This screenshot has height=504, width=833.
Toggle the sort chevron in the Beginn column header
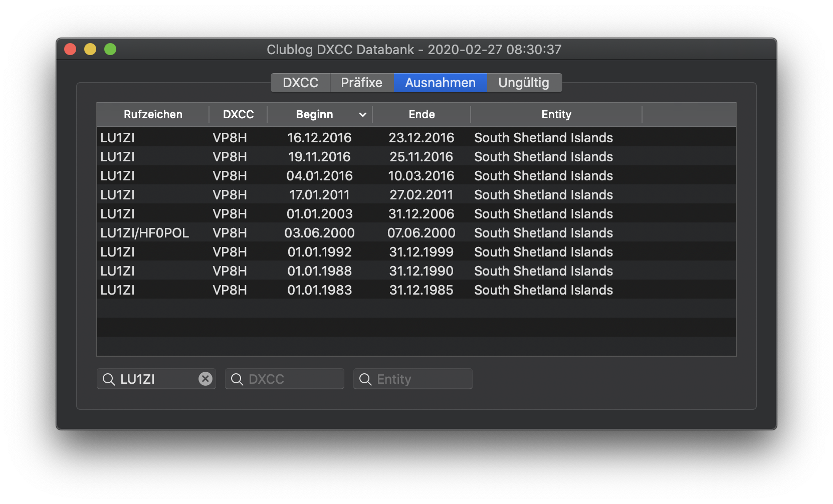coord(363,115)
